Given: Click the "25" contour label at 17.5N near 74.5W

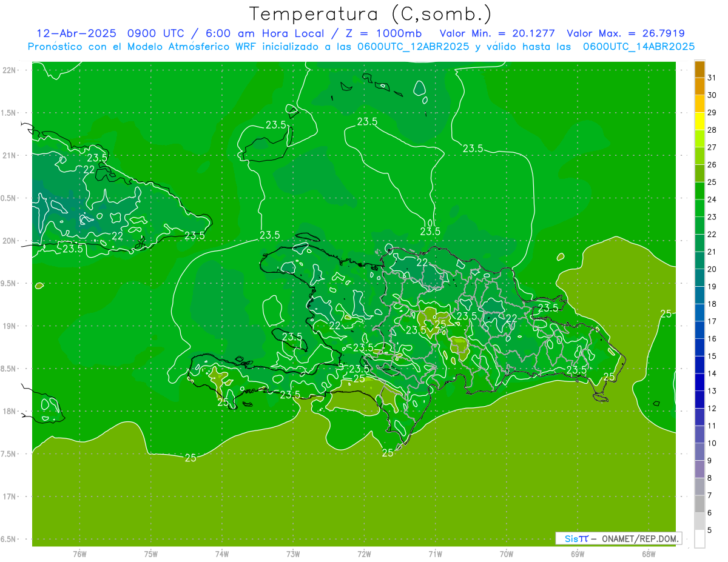Looking at the screenshot, I should coord(190,458).
